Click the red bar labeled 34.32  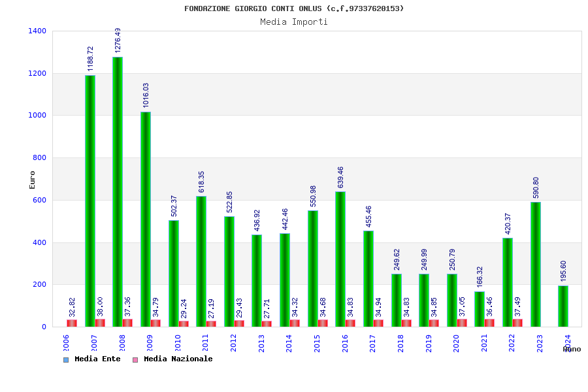coord(295,323)
